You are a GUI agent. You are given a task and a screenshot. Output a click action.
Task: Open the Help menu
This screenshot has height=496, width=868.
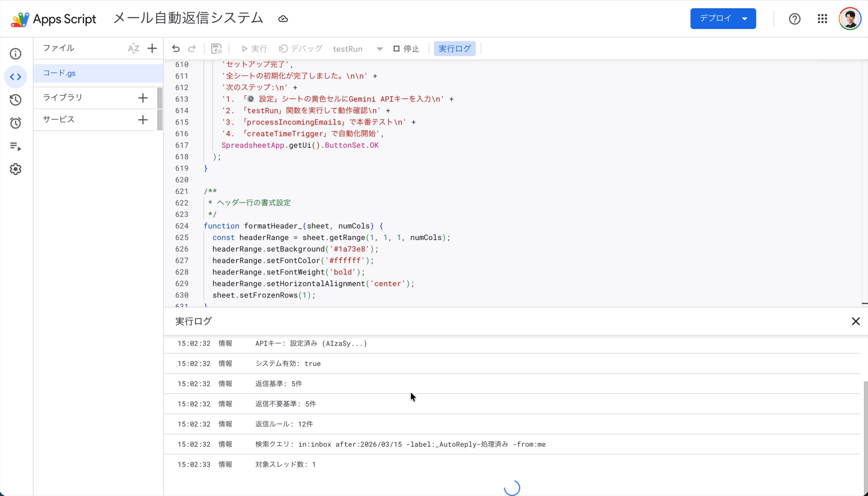(x=795, y=19)
